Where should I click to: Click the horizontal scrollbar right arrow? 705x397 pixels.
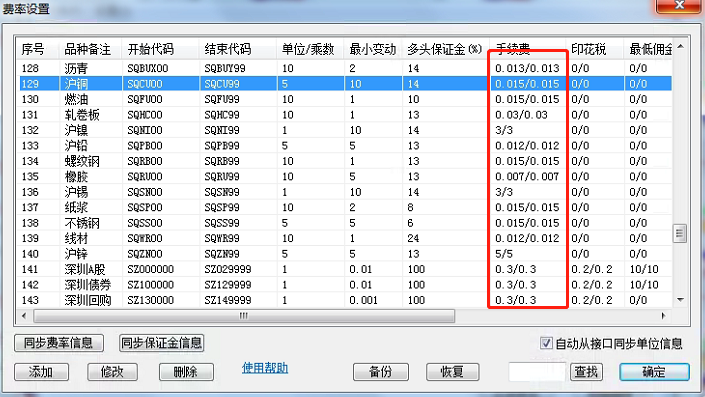click(x=664, y=316)
